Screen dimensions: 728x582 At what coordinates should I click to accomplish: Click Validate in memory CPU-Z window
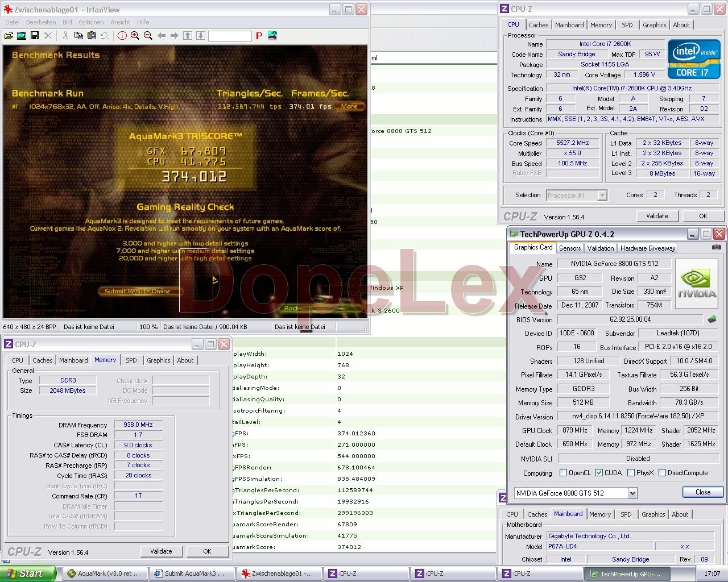point(161,551)
